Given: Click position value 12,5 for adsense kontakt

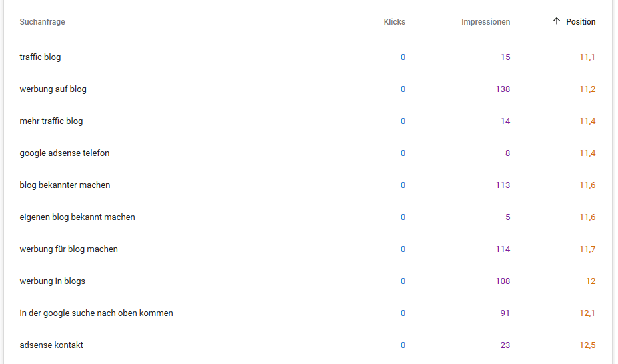Looking at the screenshot, I should point(587,345).
